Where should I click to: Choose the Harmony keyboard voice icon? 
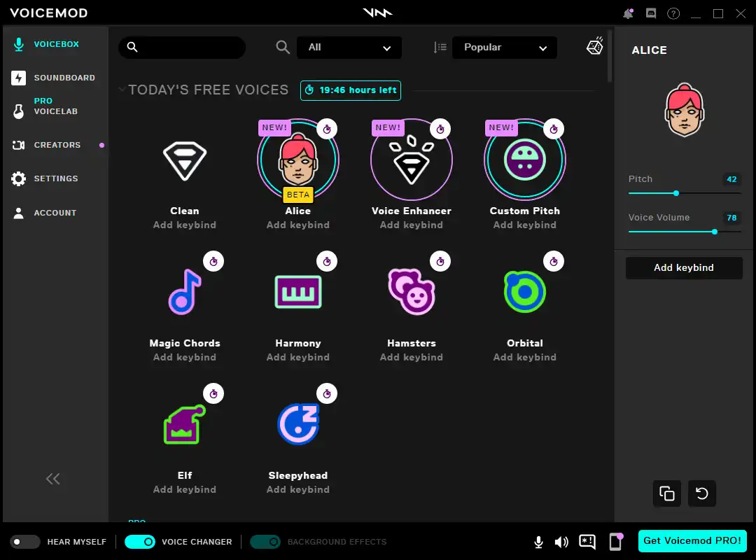coord(298,292)
